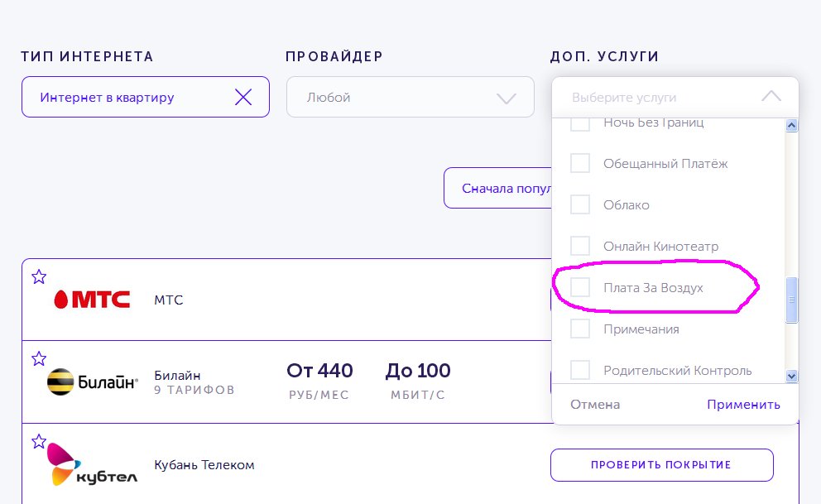Expand the Провайдер dropdown
The width and height of the screenshot is (821, 504).
[x=410, y=98]
